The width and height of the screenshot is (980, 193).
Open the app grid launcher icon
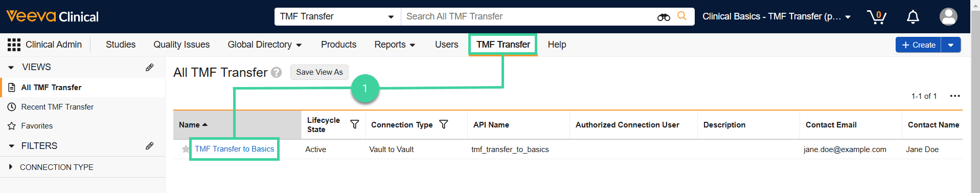point(14,45)
